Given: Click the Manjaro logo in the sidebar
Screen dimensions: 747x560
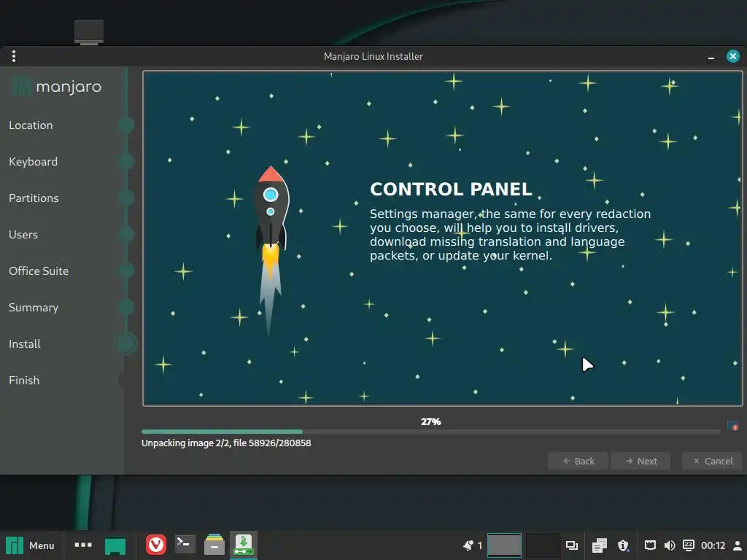Looking at the screenshot, I should [x=56, y=86].
